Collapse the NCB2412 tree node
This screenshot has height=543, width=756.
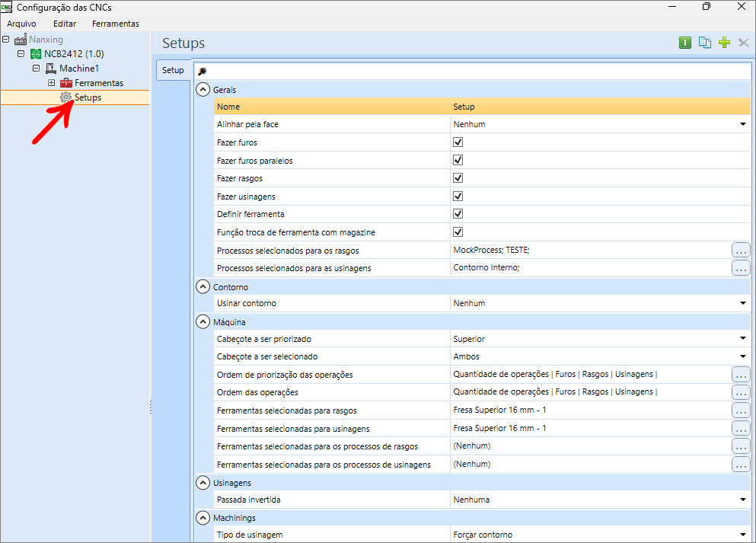pyautogui.click(x=21, y=53)
